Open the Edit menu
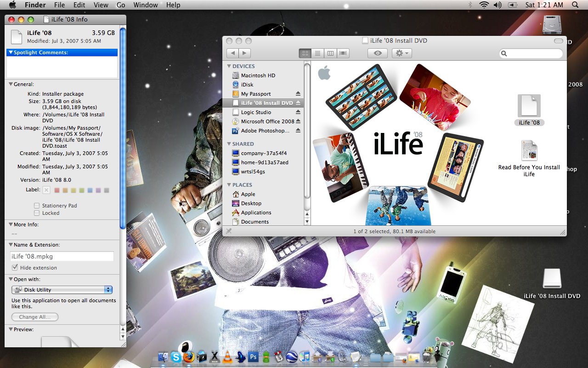The image size is (588, 368). point(79,5)
